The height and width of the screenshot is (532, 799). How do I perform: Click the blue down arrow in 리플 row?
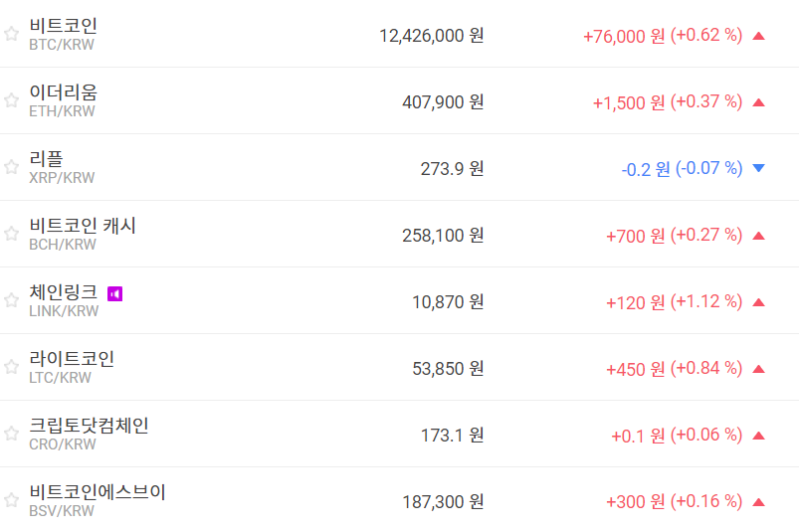tap(759, 169)
